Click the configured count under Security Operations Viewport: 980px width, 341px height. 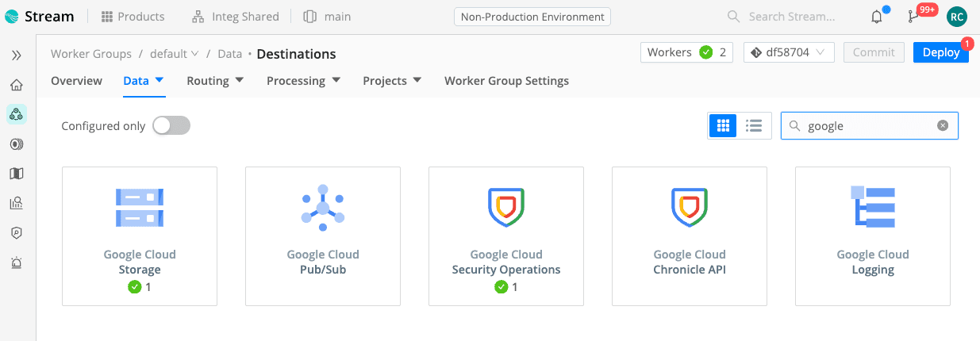point(506,287)
